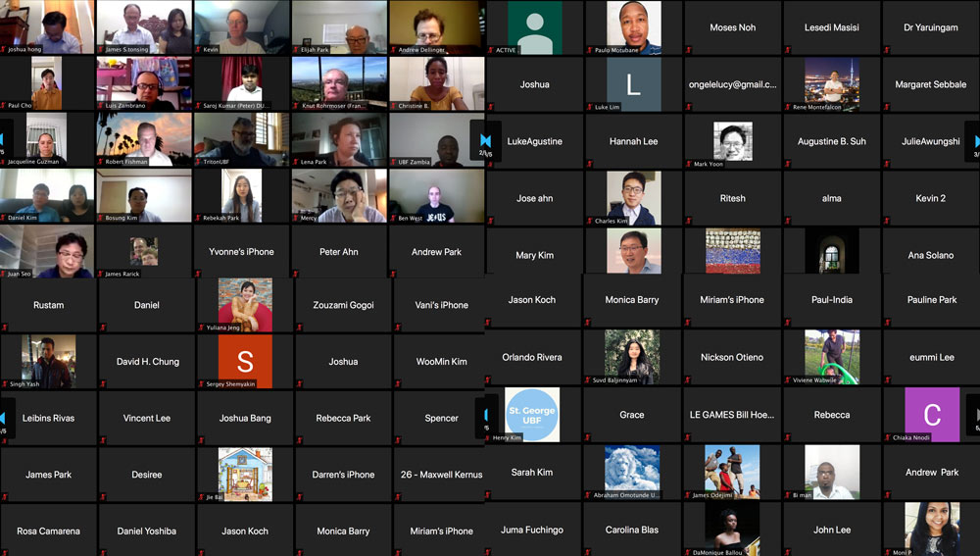Select Knut Rohrmoser's video tile
Viewport: 980px width, 556px height.
(x=339, y=83)
